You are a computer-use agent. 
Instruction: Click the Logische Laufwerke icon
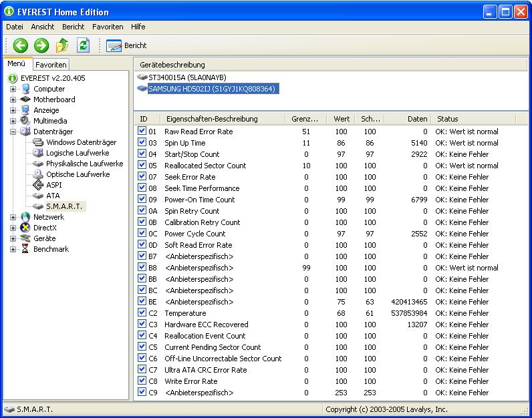click(x=38, y=152)
